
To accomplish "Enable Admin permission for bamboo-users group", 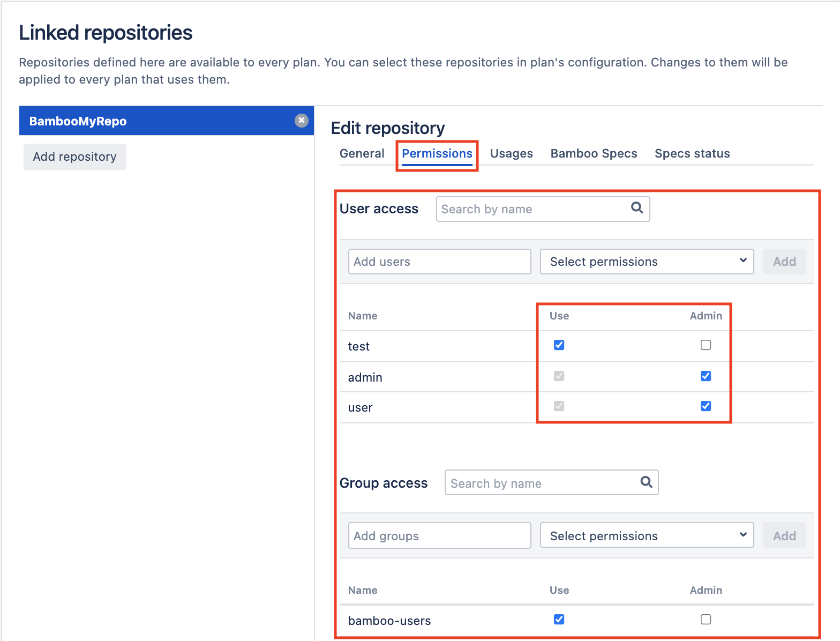I will coord(706,619).
